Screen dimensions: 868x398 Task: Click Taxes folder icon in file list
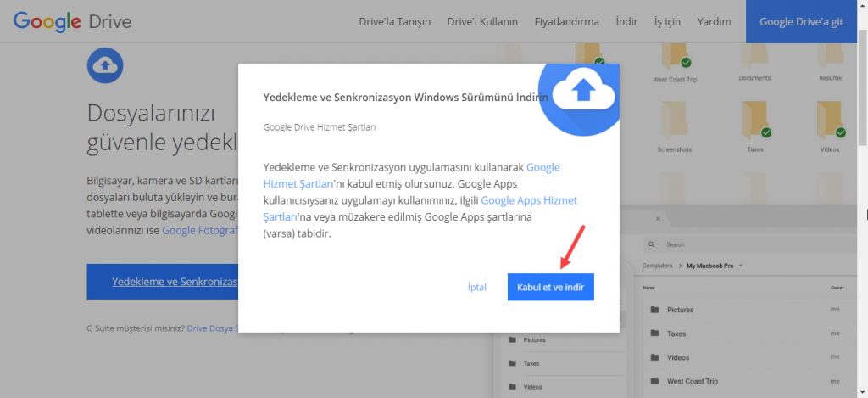[655, 334]
